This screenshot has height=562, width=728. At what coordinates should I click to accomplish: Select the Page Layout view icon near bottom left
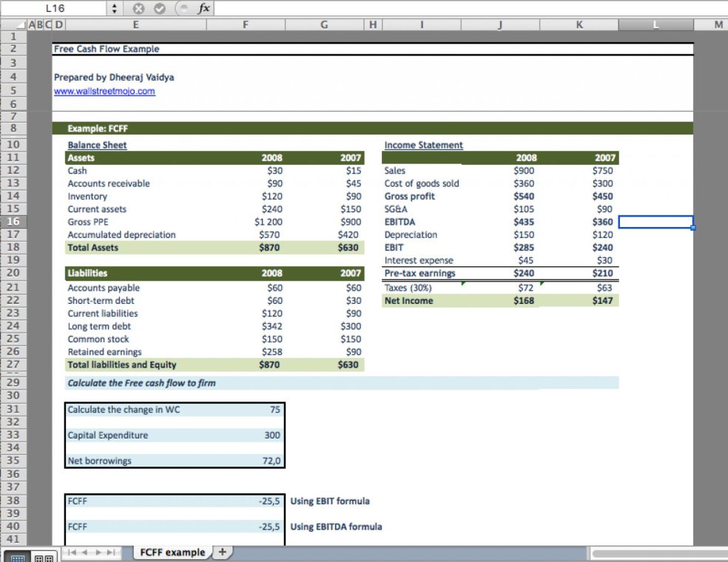click(39, 555)
